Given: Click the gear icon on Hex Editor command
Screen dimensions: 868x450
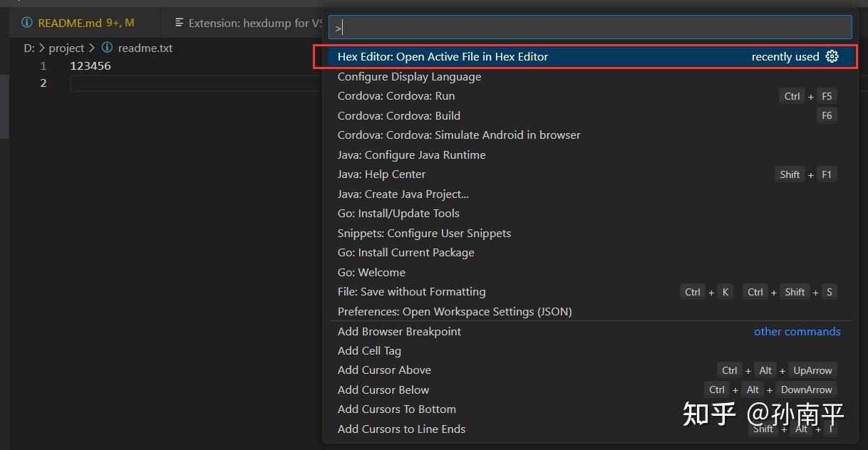Looking at the screenshot, I should [x=832, y=56].
